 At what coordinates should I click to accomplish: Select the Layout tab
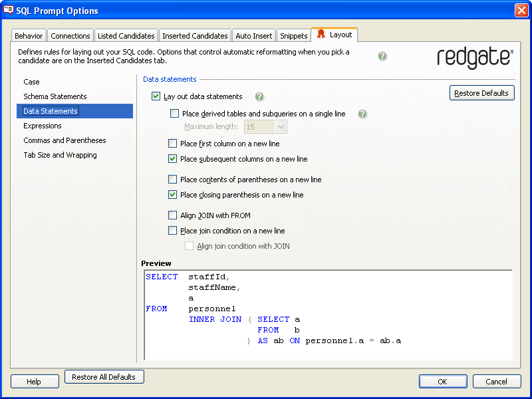coord(334,35)
